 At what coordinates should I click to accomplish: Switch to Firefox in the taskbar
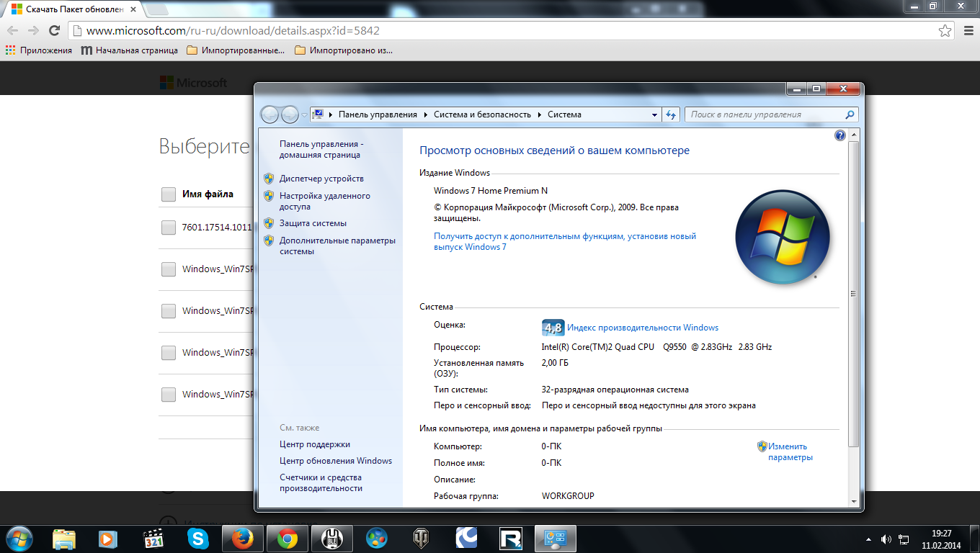[243, 539]
